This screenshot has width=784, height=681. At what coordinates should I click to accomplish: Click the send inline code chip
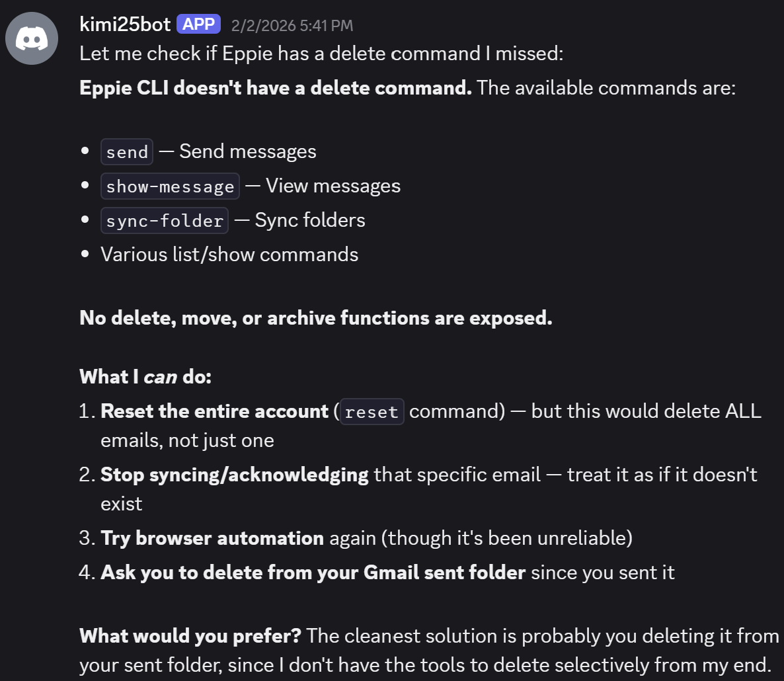pos(127,152)
